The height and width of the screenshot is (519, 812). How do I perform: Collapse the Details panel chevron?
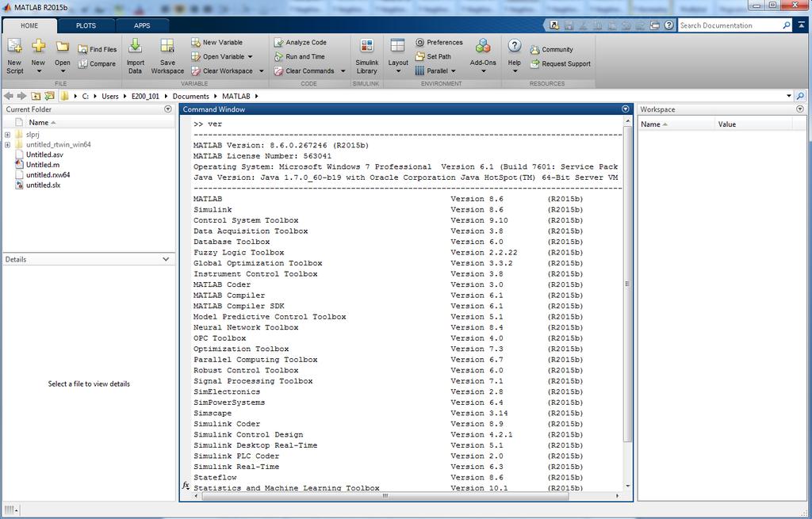pyautogui.click(x=166, y=259)
